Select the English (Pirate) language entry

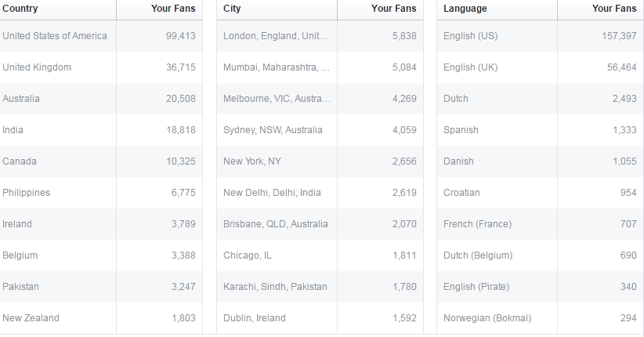point(476,287)
